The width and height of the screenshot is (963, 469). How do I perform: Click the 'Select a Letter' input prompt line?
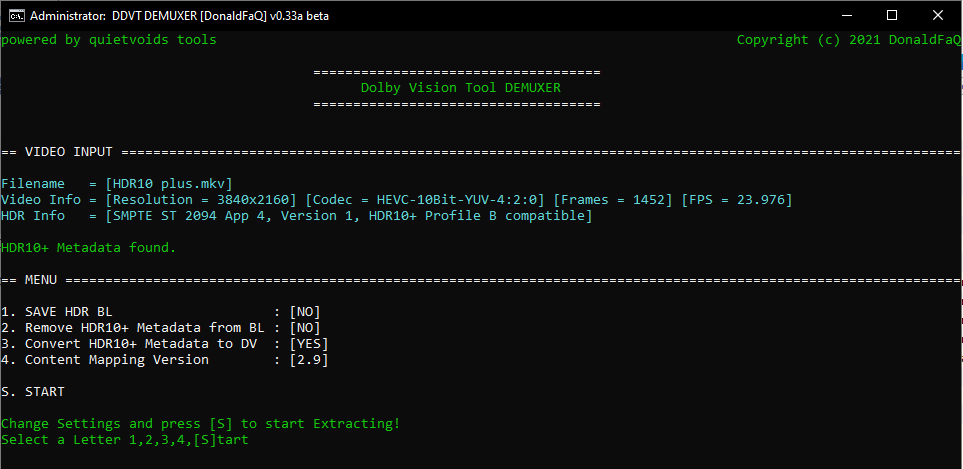click(x=125, y=439)
